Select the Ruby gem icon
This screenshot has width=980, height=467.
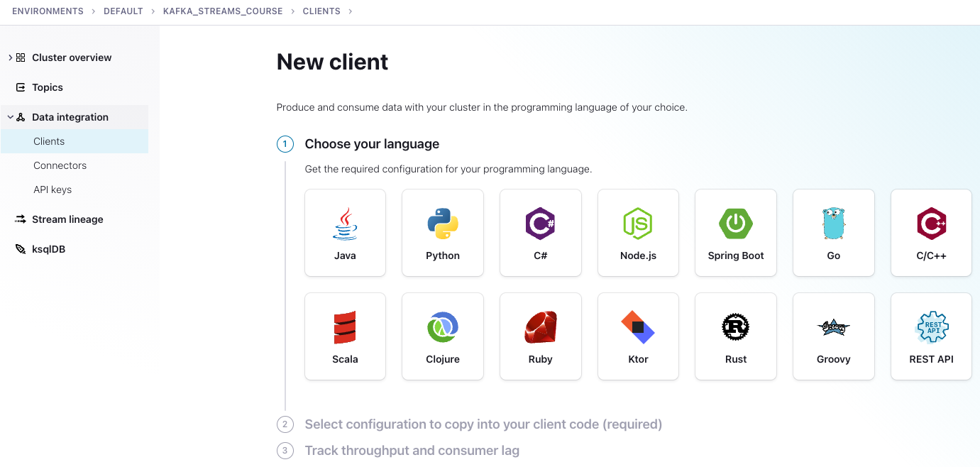pos(540,327)
